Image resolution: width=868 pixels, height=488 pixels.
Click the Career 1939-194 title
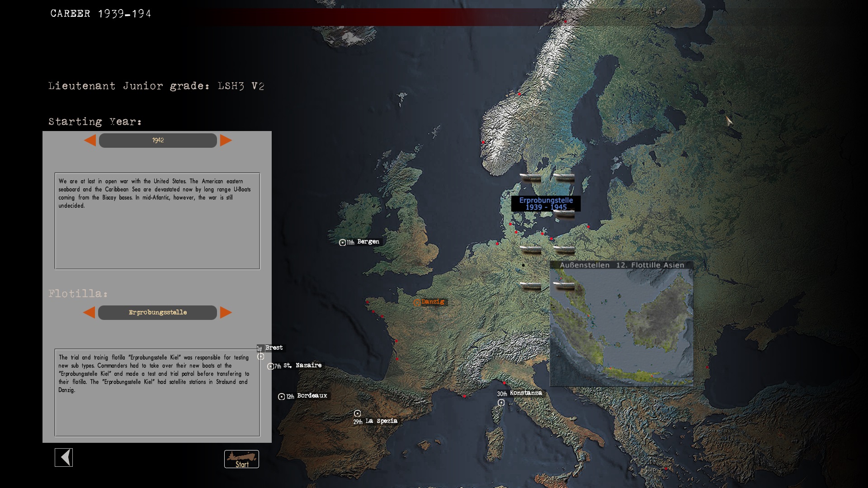[x=101, y=14]
